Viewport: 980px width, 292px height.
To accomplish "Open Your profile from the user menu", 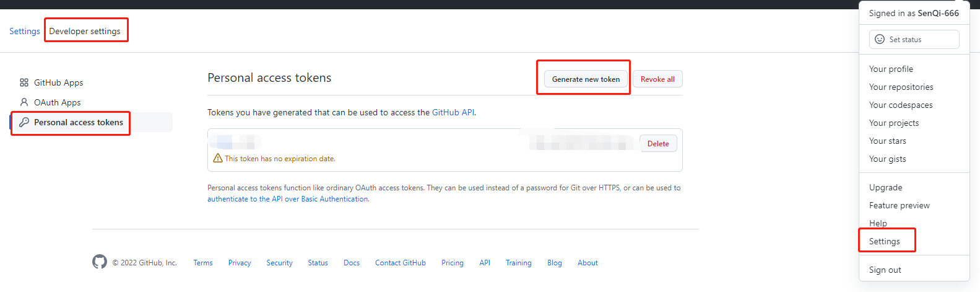I will [891, 69].
